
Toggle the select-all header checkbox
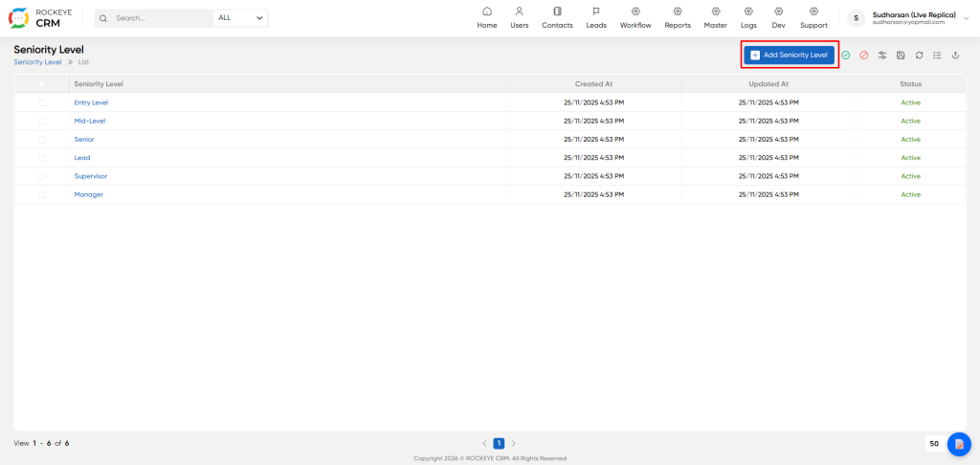click(x=42, y=84)
